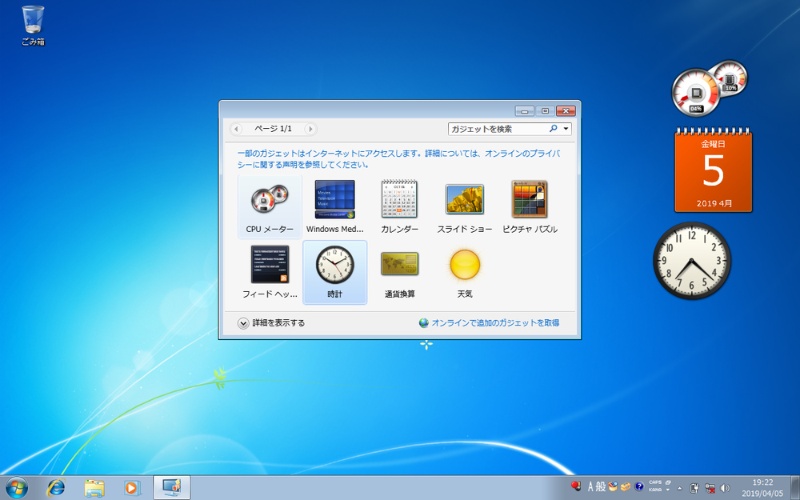Click the analog clock desktop gadget
The image size is (800, 500).
(692, 261)
